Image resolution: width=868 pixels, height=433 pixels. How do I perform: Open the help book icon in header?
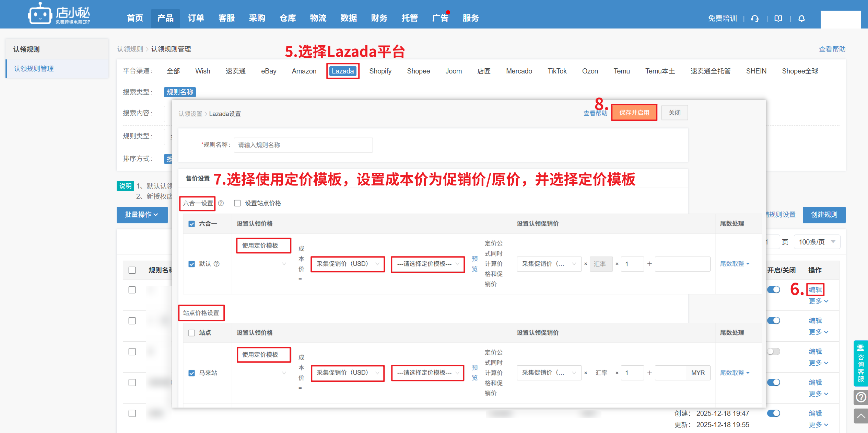(778, 19)
